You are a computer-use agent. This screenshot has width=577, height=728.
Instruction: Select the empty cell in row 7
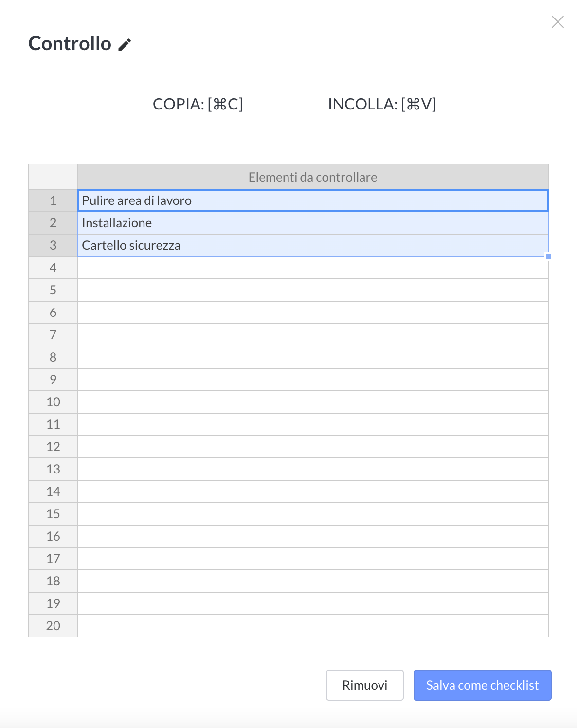click(x=311, y=334)
